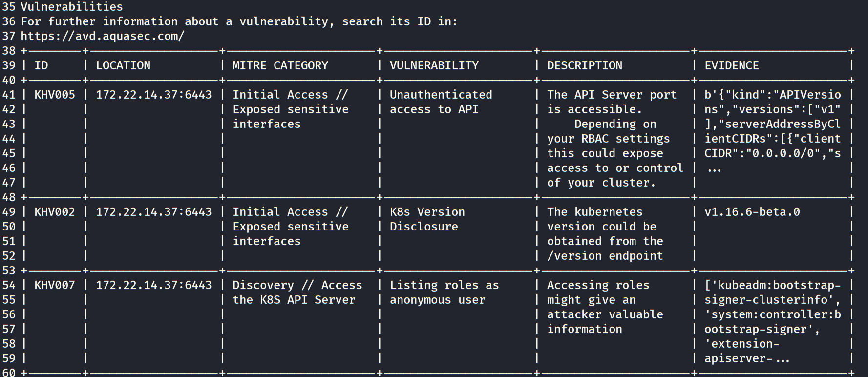Click the ID column header

[41, 65]
